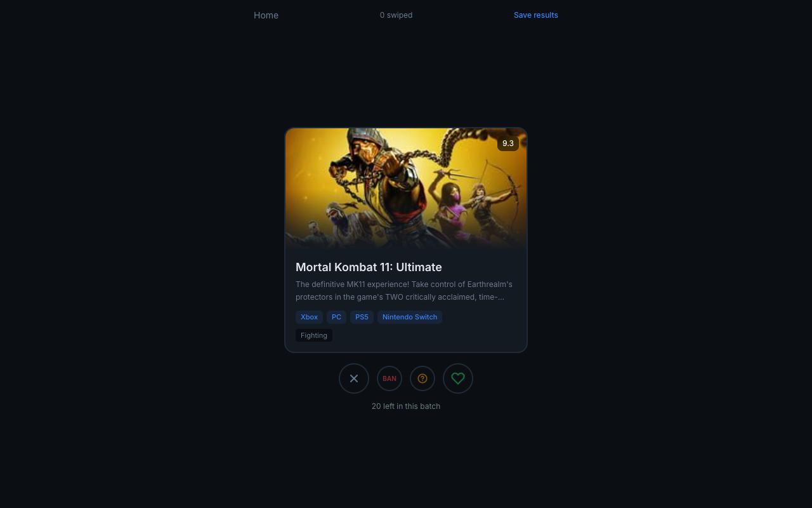Click the green heart like button
Image resolution: width=812 pixels, height=508 pixels.
coord(458,378)
